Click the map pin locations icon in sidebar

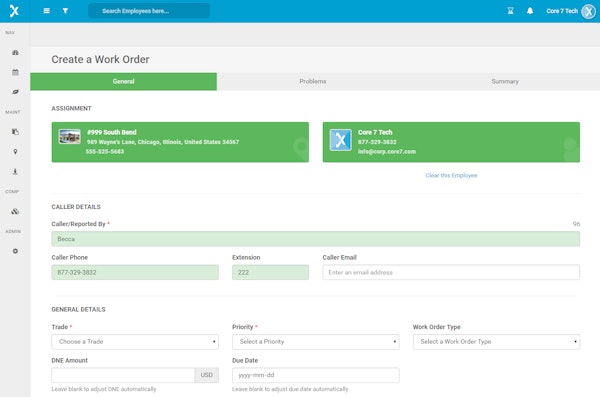click(15, 152)
